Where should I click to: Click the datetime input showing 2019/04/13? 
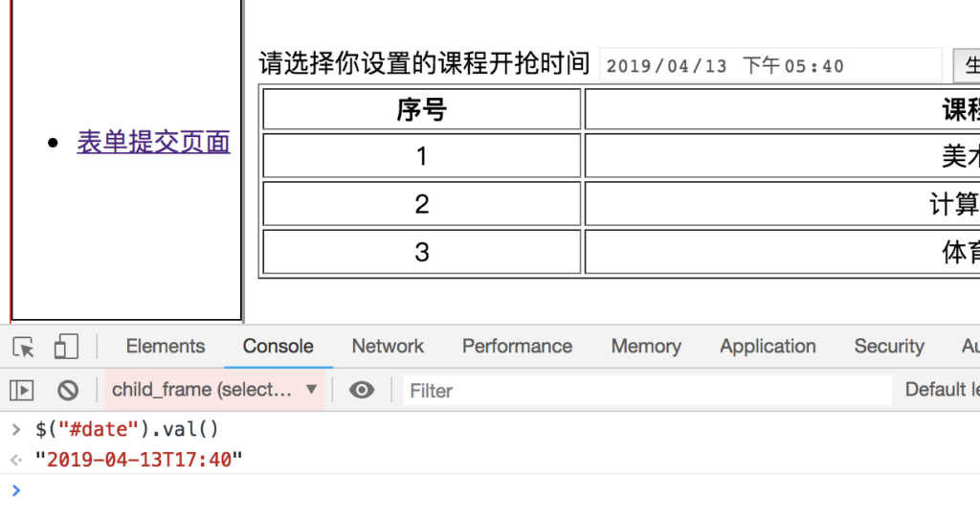770,65
